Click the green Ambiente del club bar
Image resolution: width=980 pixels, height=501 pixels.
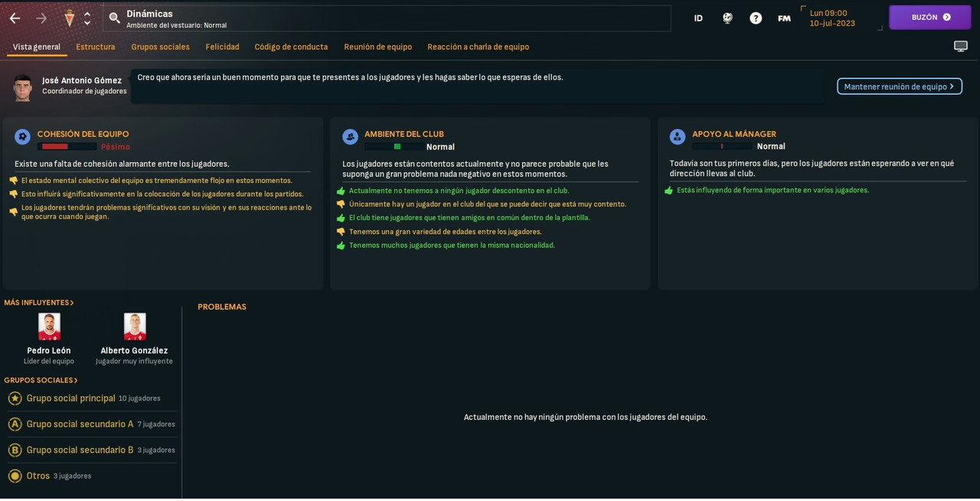pos(394,146)
